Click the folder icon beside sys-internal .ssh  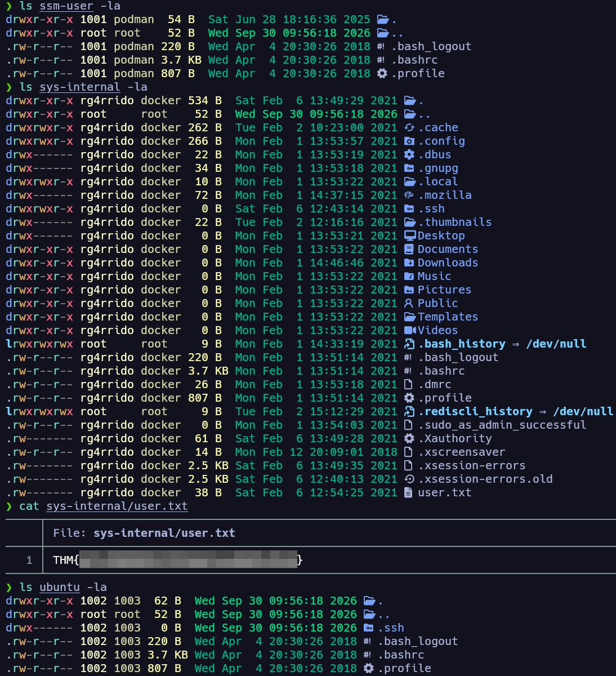coord(409,209)
